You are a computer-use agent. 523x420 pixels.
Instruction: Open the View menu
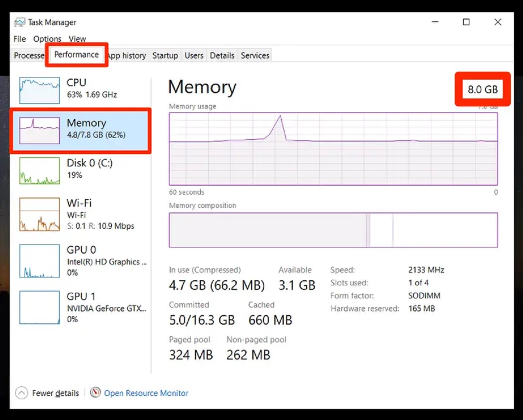pos(77,39)
